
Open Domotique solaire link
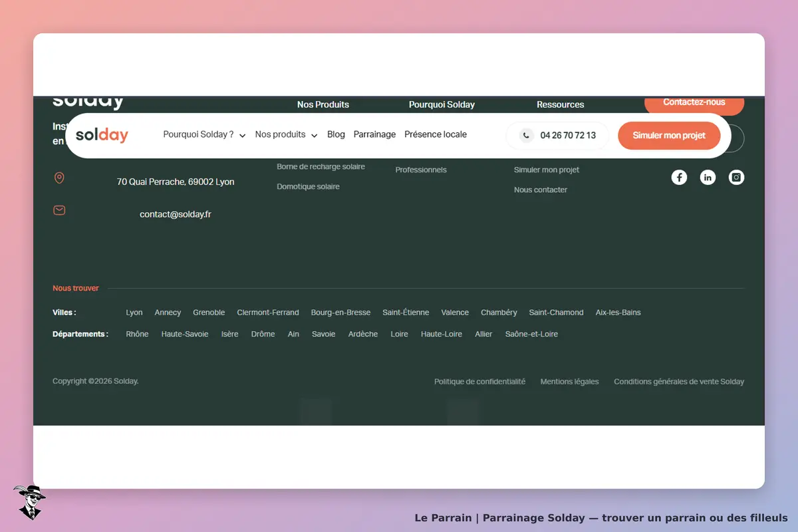308,187
